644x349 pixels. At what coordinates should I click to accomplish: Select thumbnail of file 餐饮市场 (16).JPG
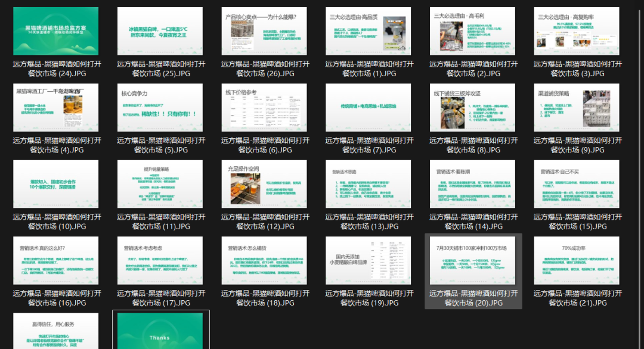click(x=56, y=261)
